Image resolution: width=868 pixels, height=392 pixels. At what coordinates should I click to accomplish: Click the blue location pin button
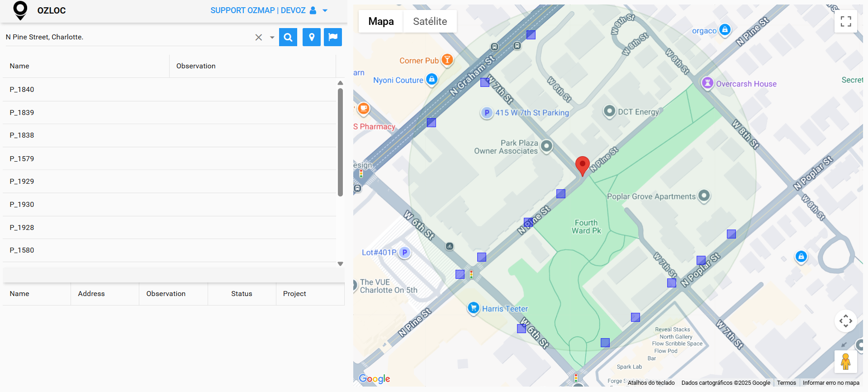pos(312,37)
